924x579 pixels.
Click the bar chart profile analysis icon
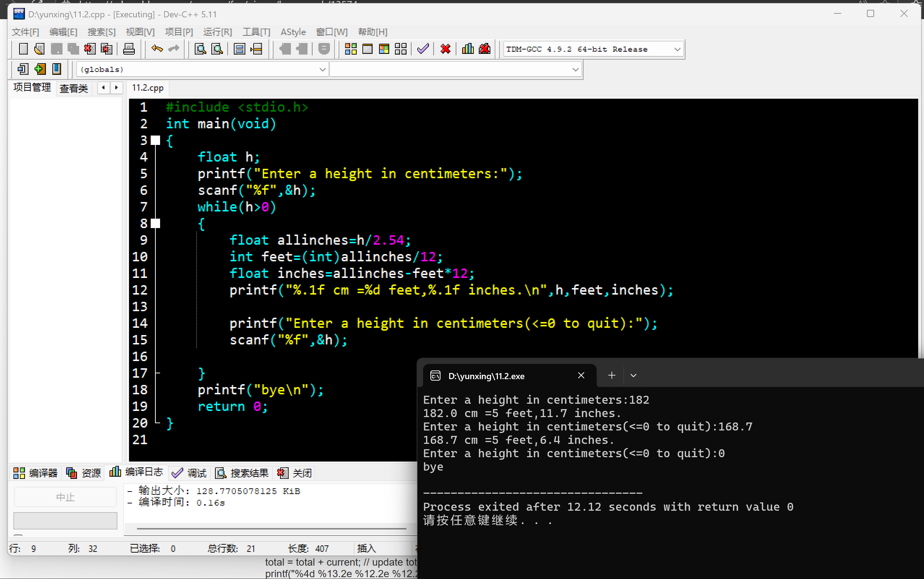coord(467,49)
